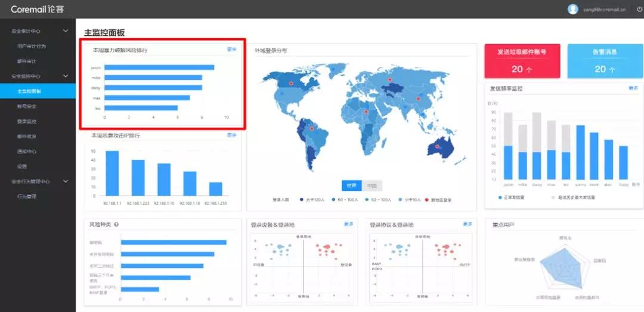Toggle 大于100人 map legend item

tap(312, 200)
